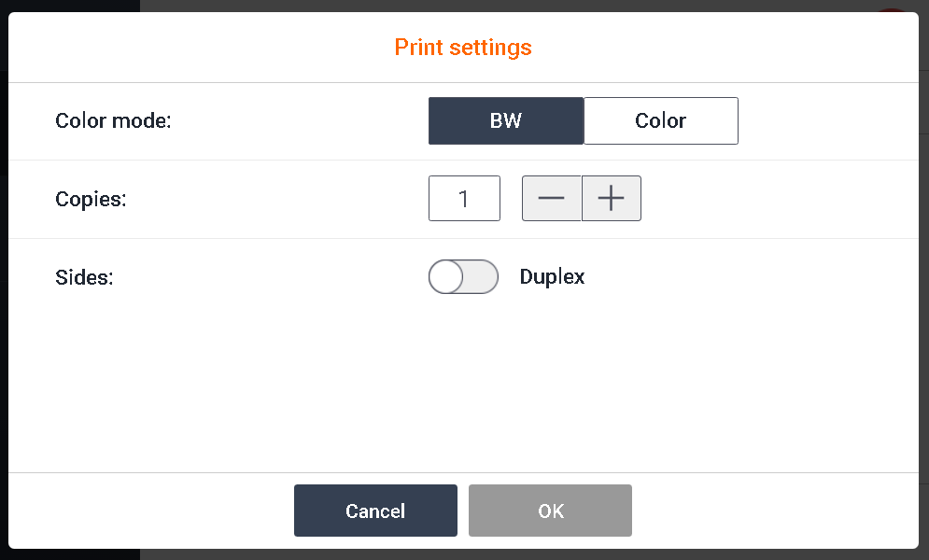Click the Copies label

point(91,200)
